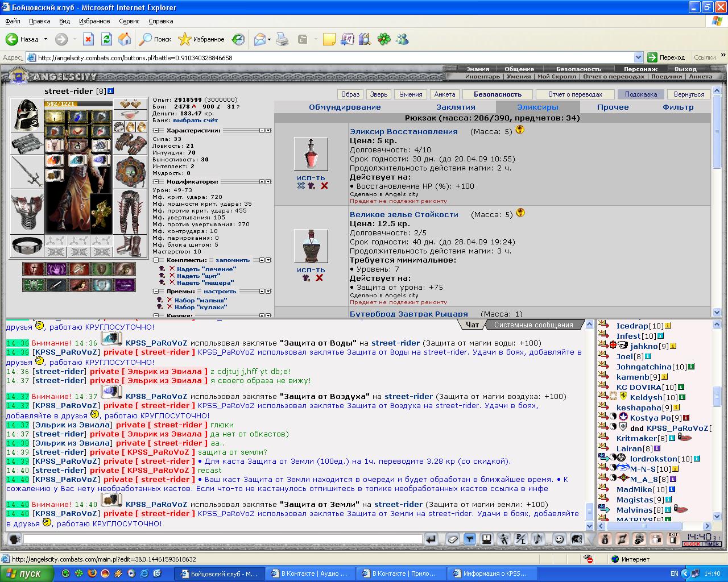
Task: Click the bracers equipment slot
Action: [x=27, y=143]
